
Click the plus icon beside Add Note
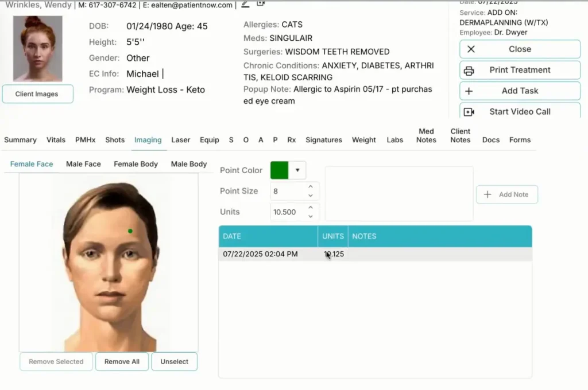tap(488, 194)
